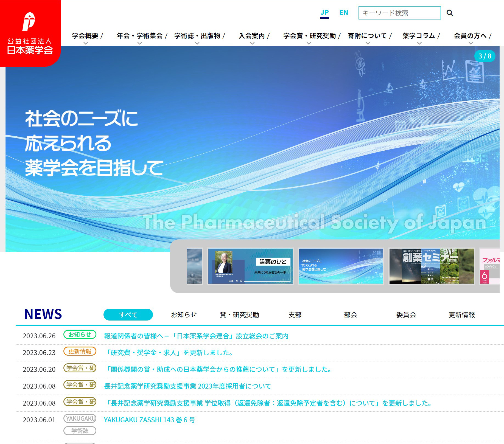
Task: Click the search magnifier icon
Action: pos(450,13)
